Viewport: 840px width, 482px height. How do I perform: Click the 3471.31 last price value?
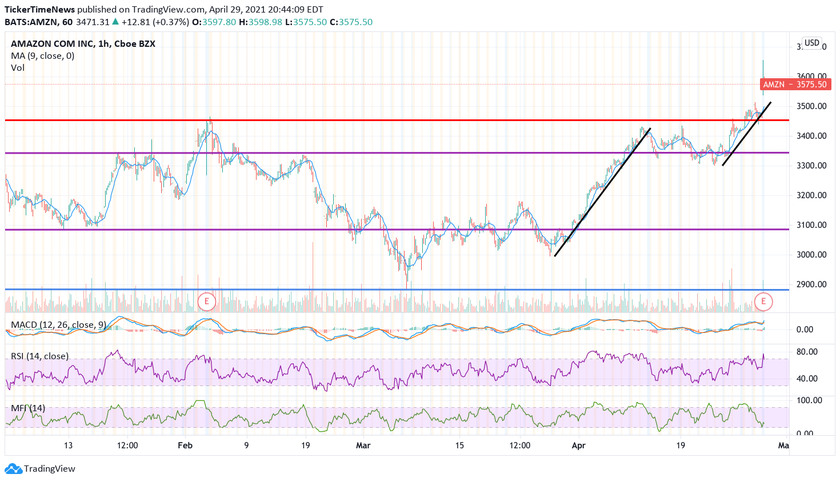coord(93,22)
